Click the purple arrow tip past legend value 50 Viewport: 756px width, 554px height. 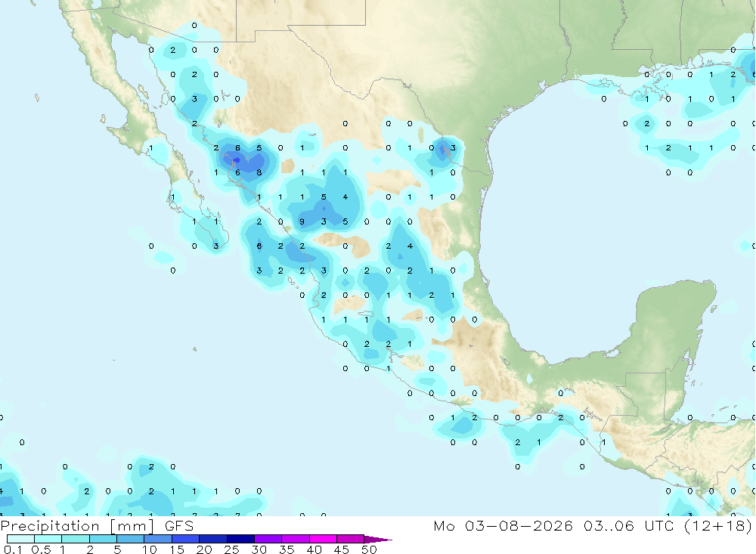point(379,540)
